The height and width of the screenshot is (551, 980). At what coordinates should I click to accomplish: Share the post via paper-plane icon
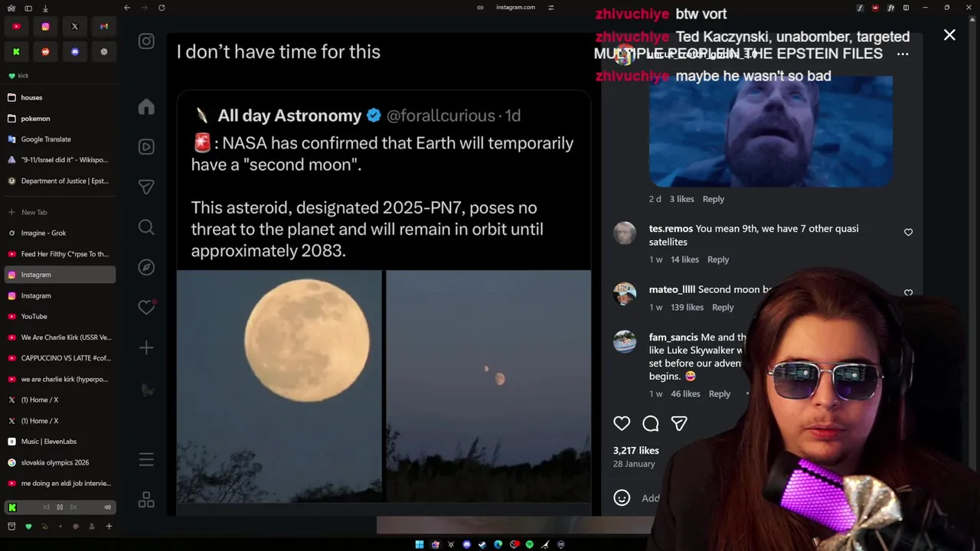pyautogui.click(x=679, y=423)
